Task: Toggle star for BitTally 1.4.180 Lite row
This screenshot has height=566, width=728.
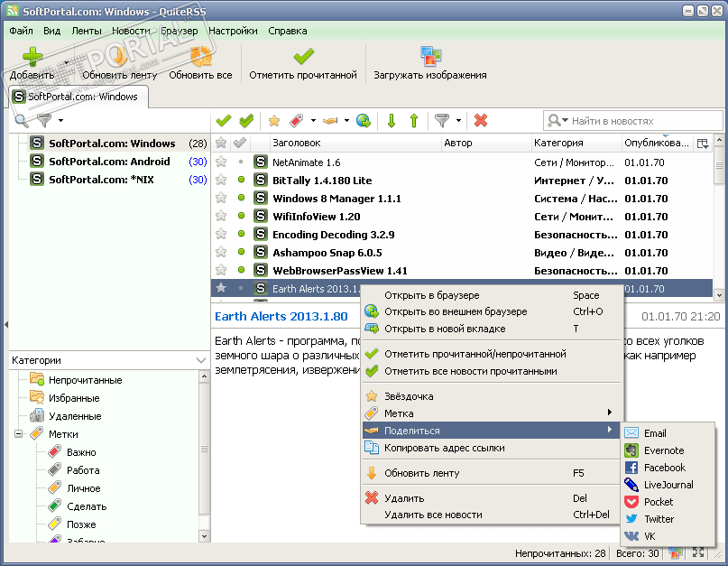Action: [221, 181]
